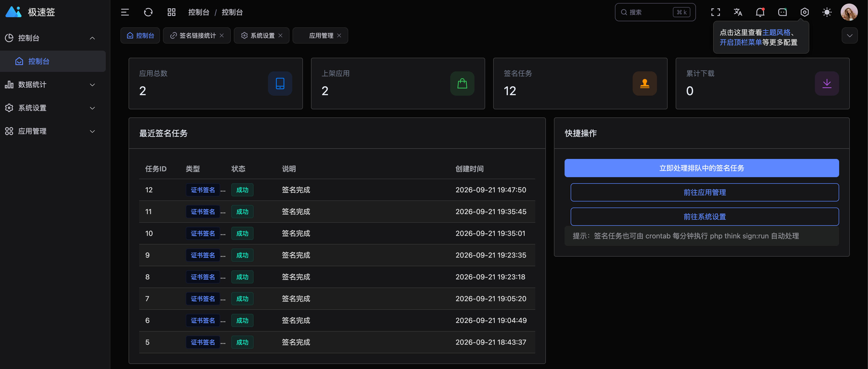The width and height of the screenshot is (868, 369).
Task: Open the chat message icon
Action: [x=782, y=12]
